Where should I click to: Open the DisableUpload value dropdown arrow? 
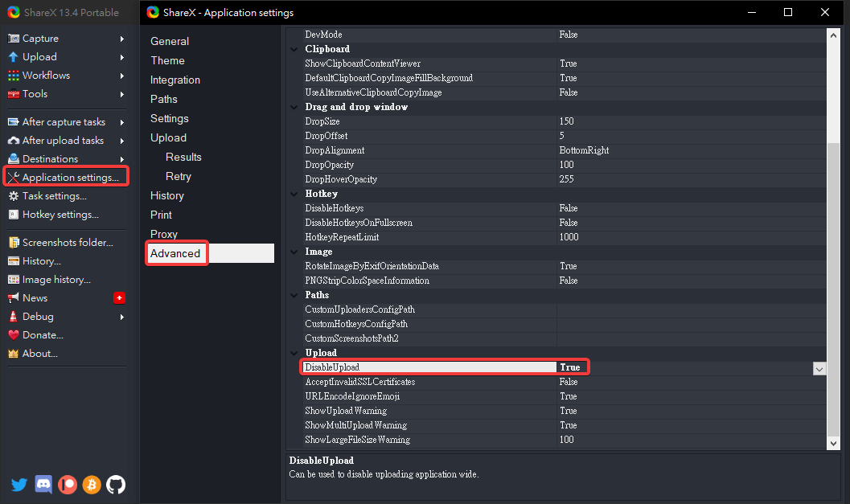tap(819, 368)
